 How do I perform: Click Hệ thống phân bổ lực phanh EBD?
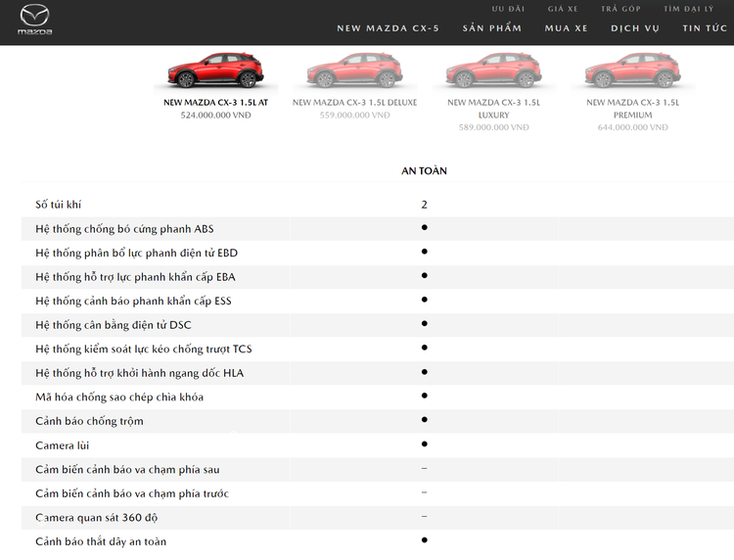point(137,253)
